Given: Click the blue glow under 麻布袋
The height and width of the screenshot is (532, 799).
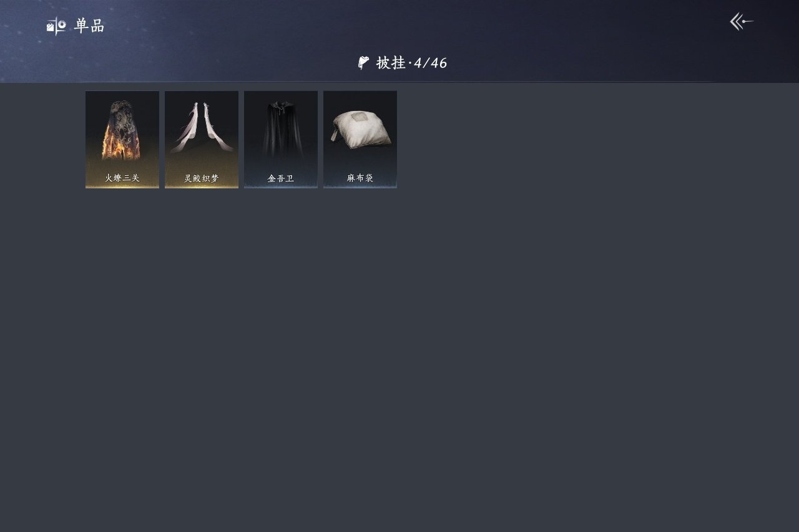Looking at the screenshot, I should pyautogui.click(x=360, y=185).
